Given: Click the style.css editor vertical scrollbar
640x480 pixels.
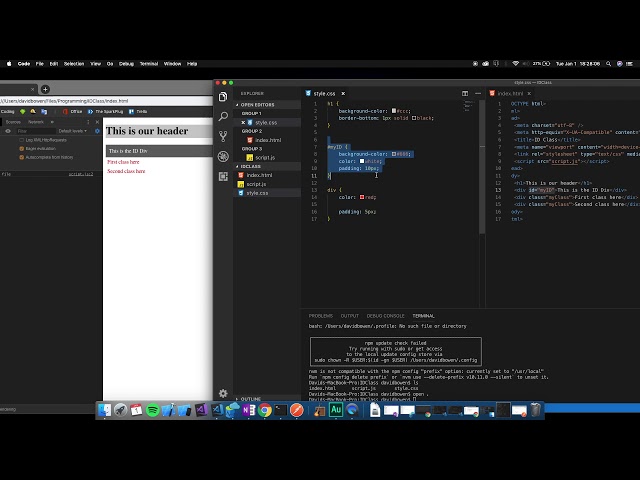Looking at the screenshot, I should pos(482,167).
